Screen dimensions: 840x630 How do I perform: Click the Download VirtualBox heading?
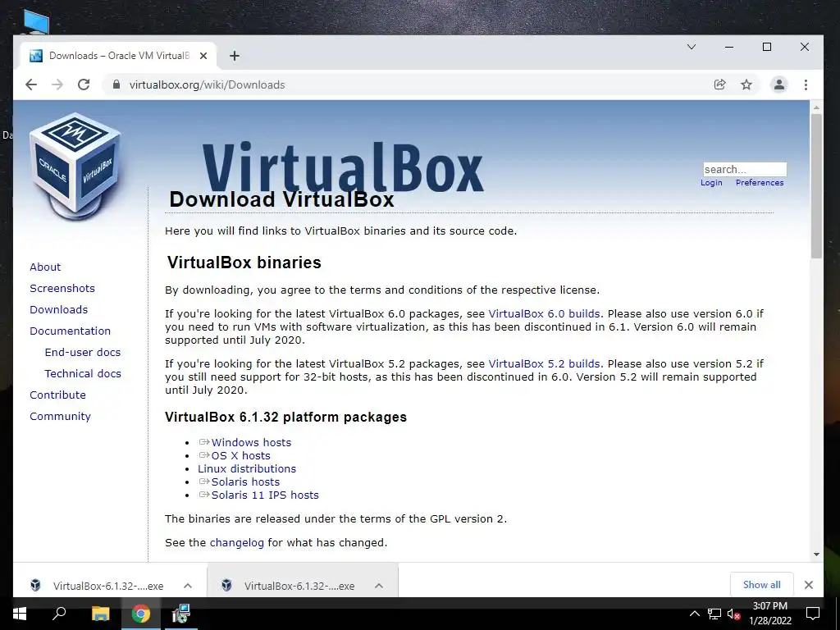tap(282, 199)
